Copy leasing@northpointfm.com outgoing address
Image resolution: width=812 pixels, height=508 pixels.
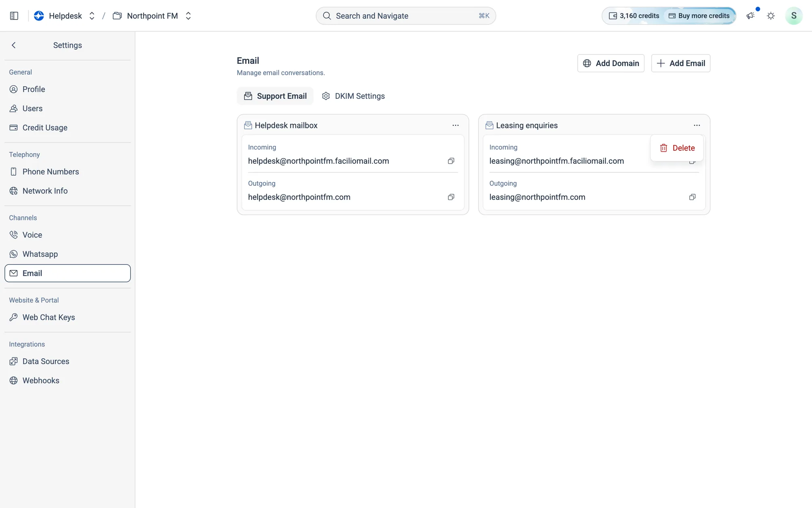coord(692,197)
